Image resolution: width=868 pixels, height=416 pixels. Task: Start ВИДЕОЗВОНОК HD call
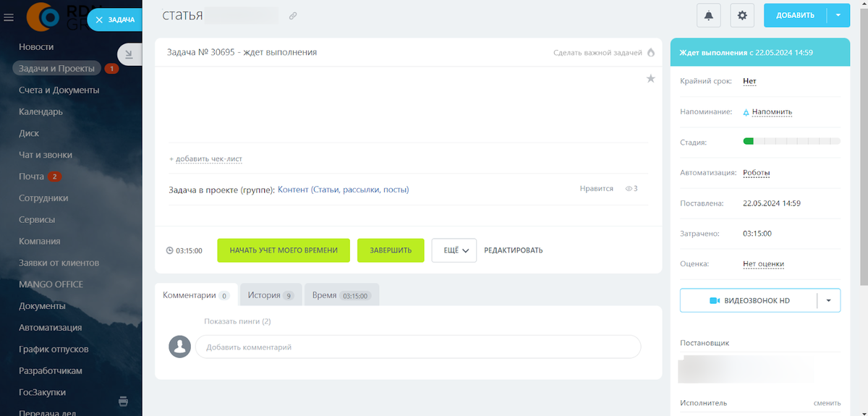(x=749, y=300)
